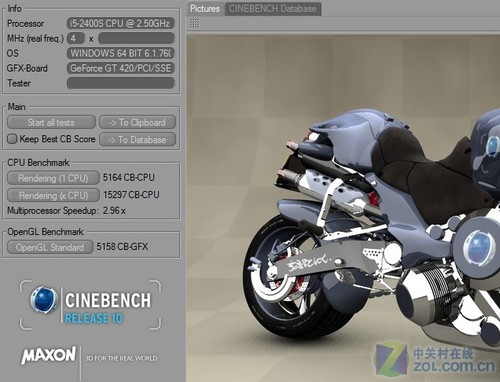Click the MAXON logo

click(49, 355)
